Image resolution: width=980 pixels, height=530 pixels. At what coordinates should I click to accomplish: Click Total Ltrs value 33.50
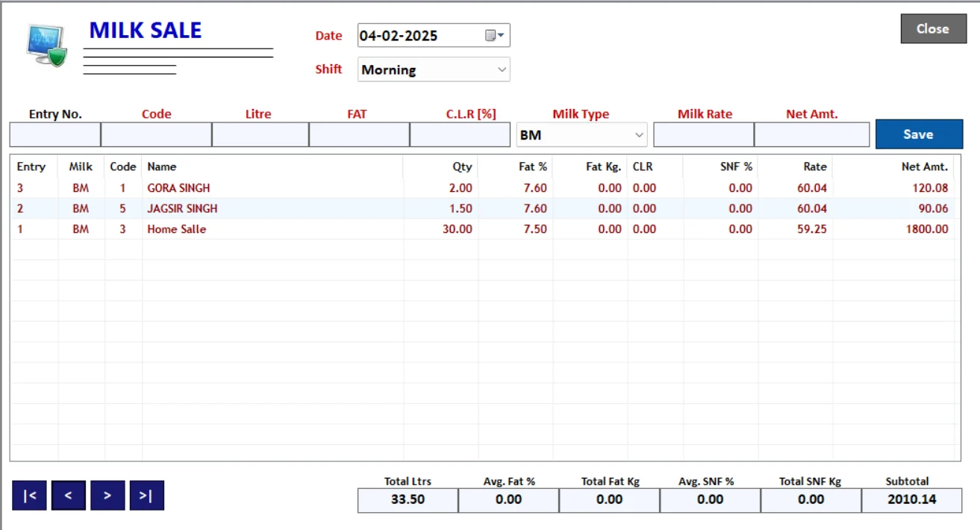coord(408,499)
